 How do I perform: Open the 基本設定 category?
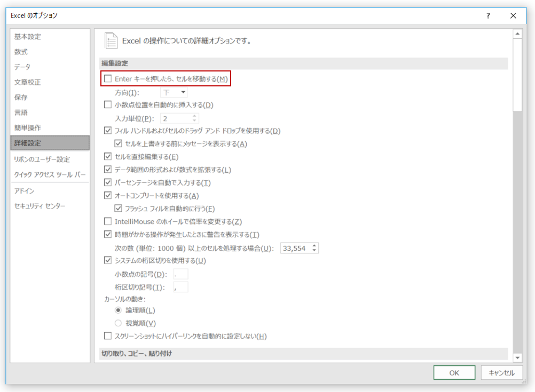pyautogui.click(x=28, y=37)
